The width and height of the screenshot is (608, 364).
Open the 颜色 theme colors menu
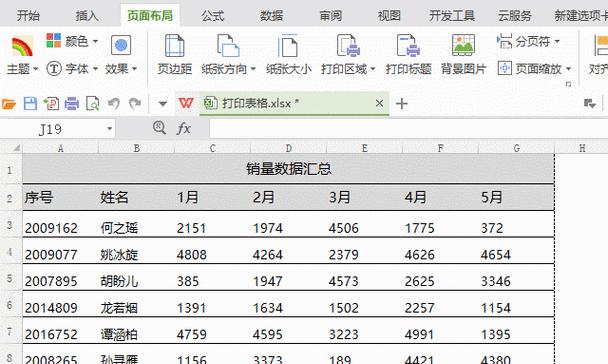point(72,41)
